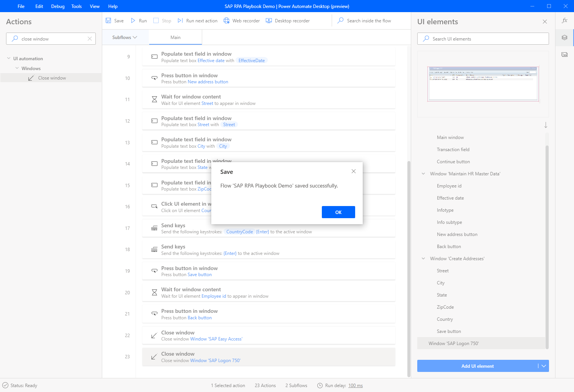This screenshot has height=392, width=574.
Task: Collapse the UI automation group
Action: pos(9,58)
